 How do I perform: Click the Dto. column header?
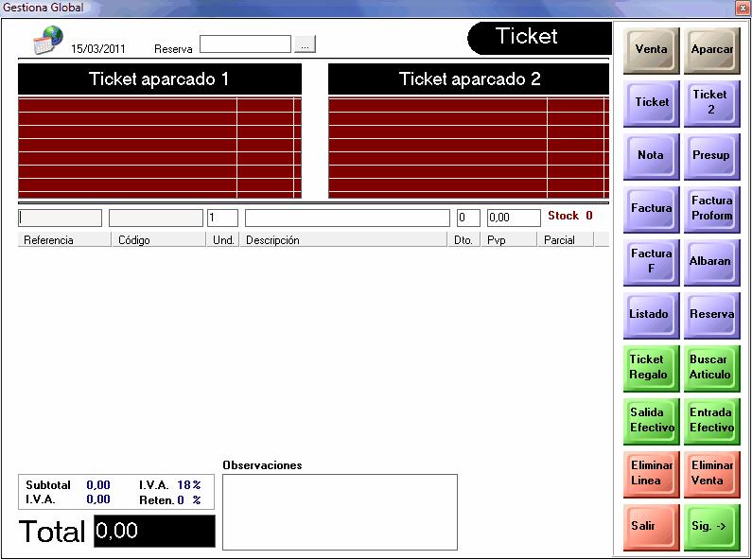(x=463, y=239)
